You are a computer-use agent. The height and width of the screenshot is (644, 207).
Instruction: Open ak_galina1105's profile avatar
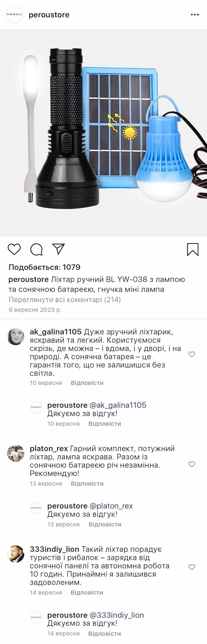[16, 337]
